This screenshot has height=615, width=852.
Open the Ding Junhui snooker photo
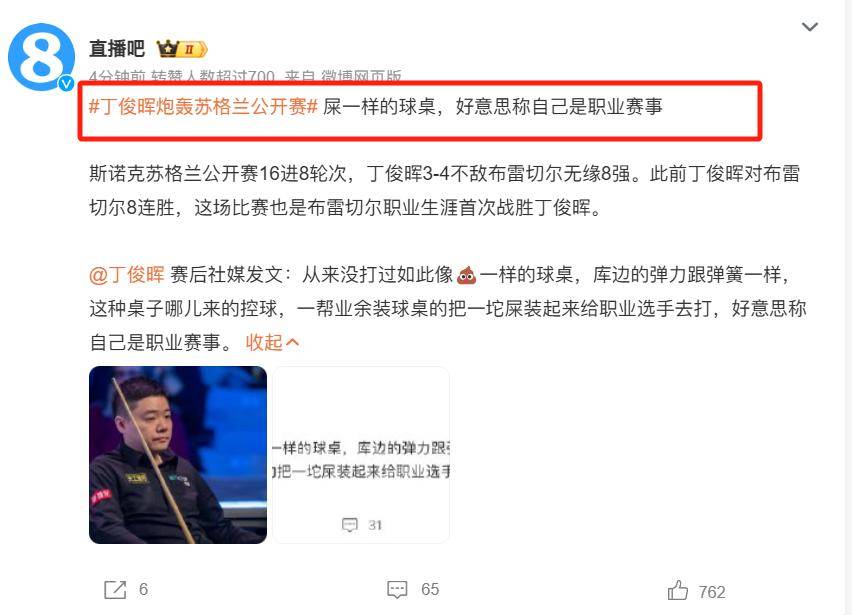(178, 455)
